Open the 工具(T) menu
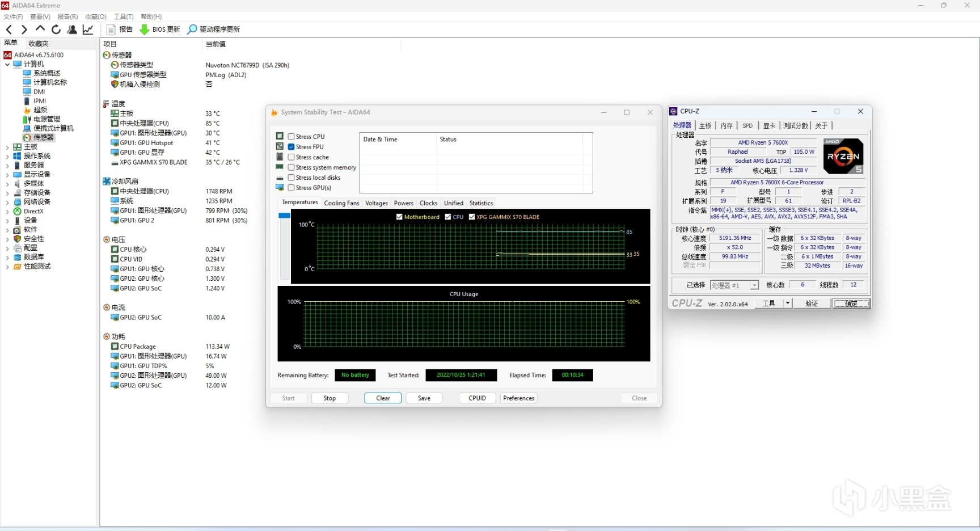Image resolution: width=980 pixels, height=531 pixels. [x=124, y=16]
